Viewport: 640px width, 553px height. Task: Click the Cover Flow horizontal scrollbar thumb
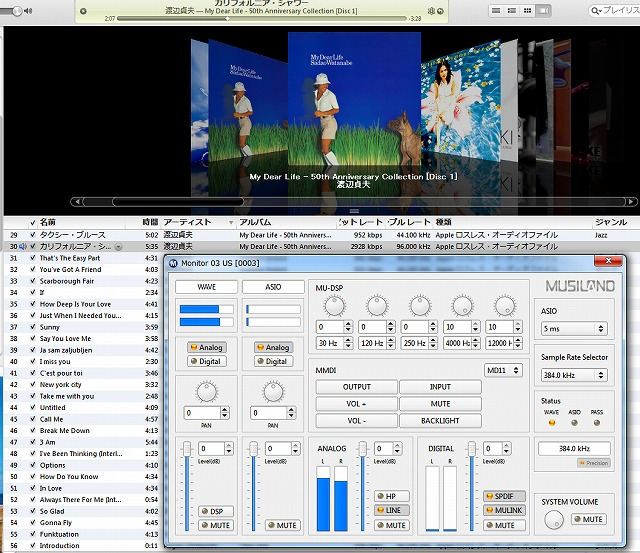coord(178,202)
